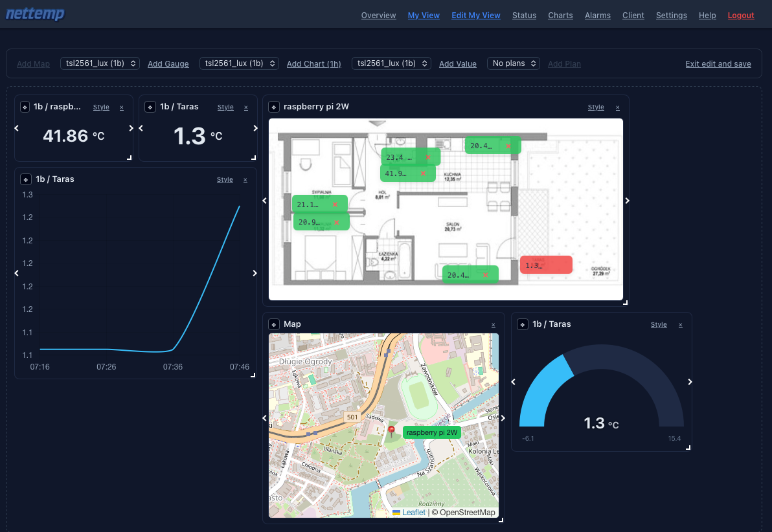Open the sensor dropdown left of Add Value
The width and height of the screenshot is (772, 532).
pos(391,63)
